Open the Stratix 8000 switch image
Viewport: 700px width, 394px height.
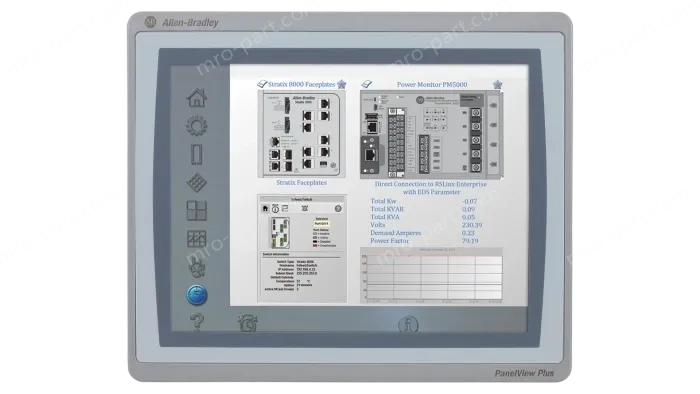(x=301, y=134)
